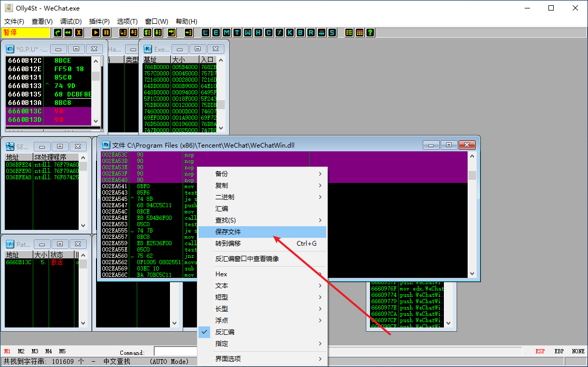
Task: Run the program with the play icon
Action: (96, 33)
